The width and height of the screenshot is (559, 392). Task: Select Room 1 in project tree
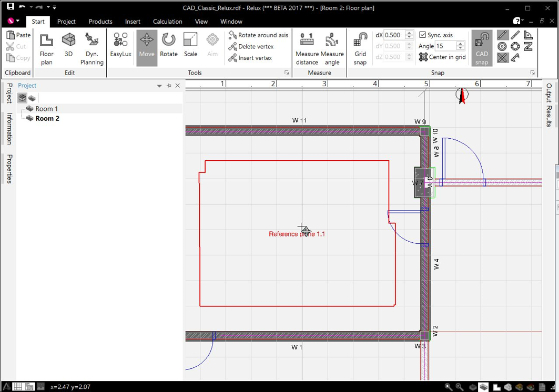click(46, 109)
